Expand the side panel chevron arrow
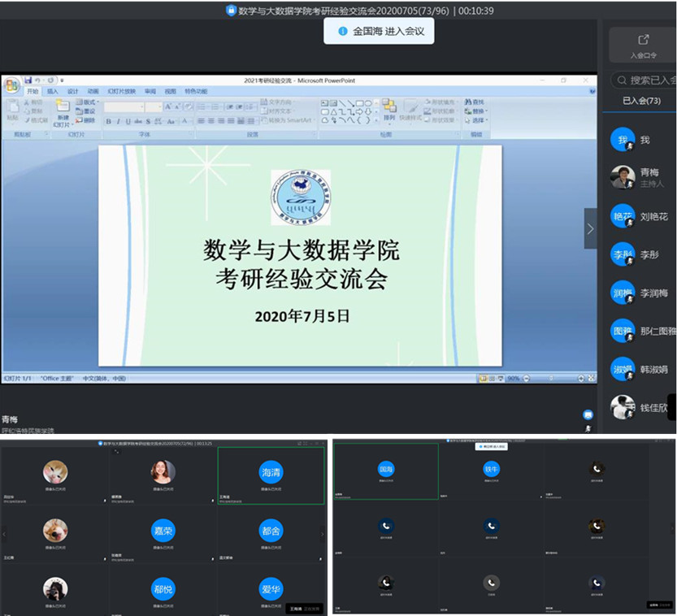 [x=590, y=228]
